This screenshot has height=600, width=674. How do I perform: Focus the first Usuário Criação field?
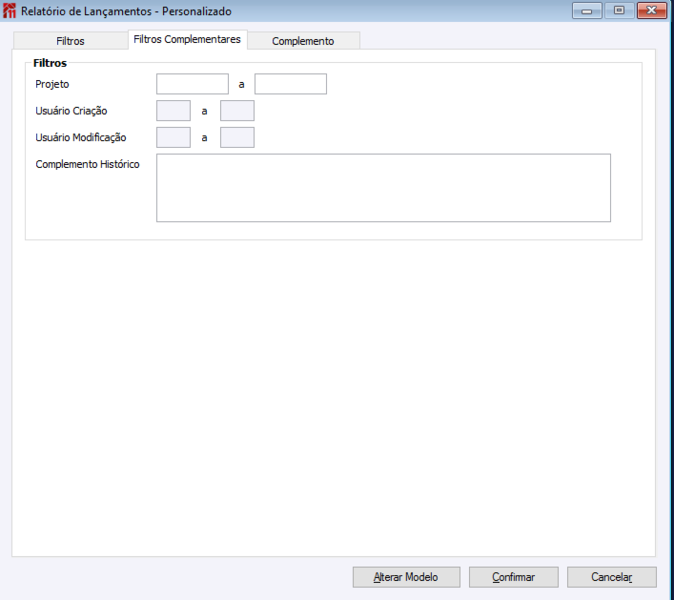pyautogui.click(x=173, y=111)
